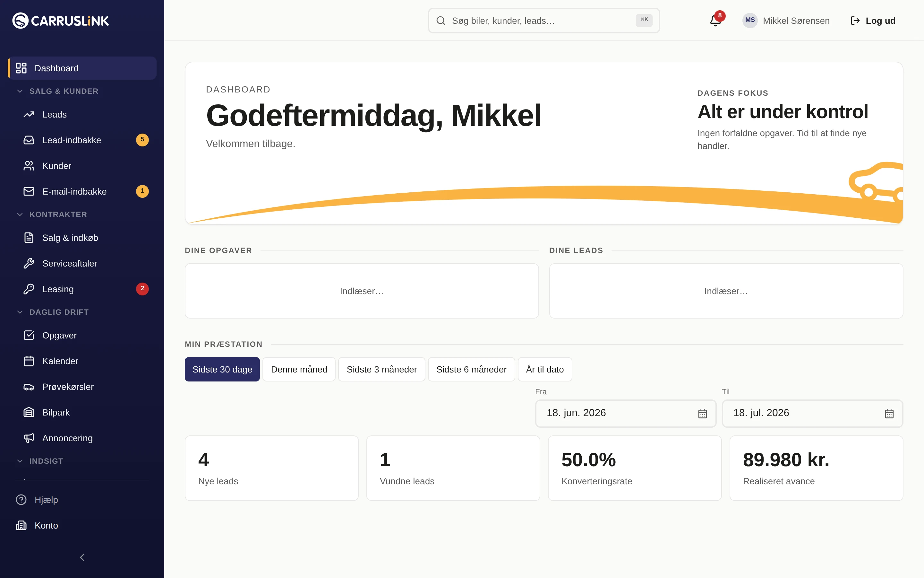Click the E-mail-indbakke envelope icon

click(29, 191)
